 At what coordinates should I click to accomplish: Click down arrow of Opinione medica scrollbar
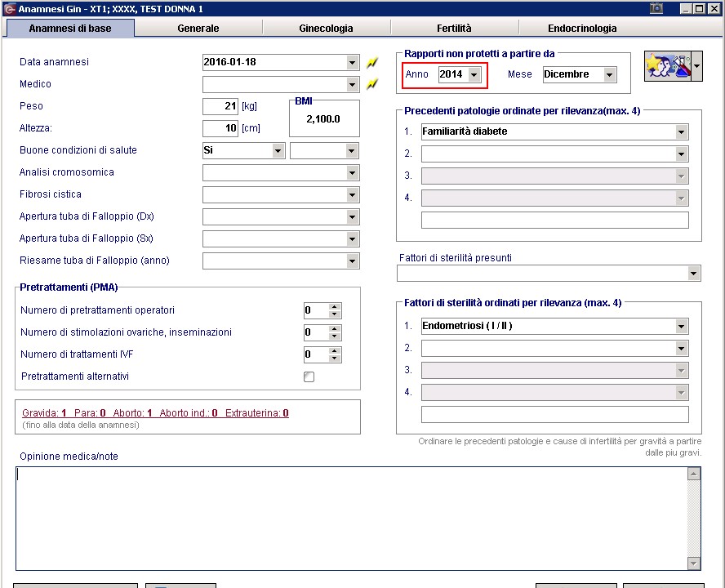693,563
